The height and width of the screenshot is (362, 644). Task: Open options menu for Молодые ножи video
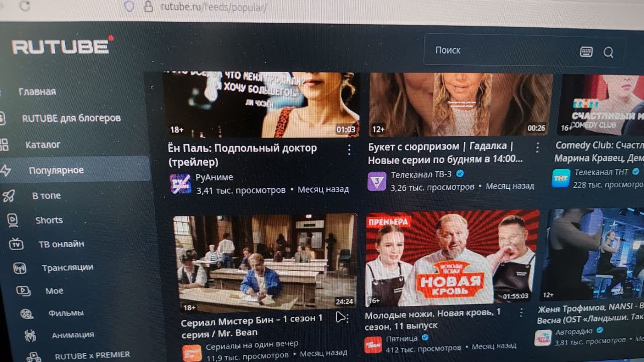(x=521, y=312)
